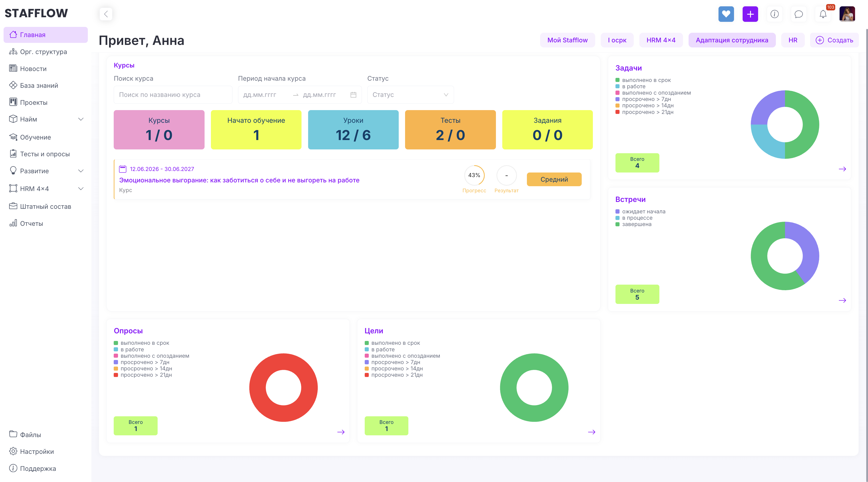Open the chat bubble messages icon
The height and width of the screenshot is (482, 868).
tap(799, 14)
